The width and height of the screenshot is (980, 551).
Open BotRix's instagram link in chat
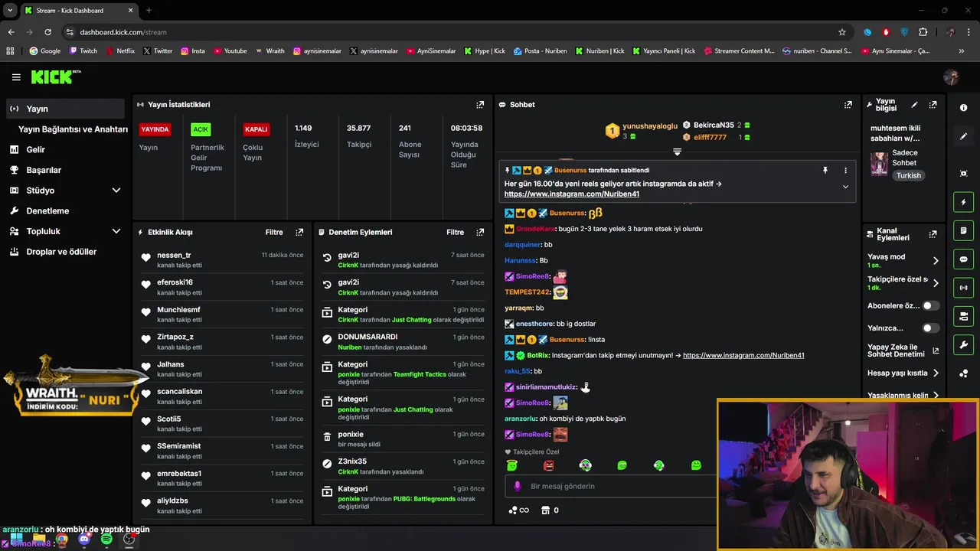[x=743, y=355]
